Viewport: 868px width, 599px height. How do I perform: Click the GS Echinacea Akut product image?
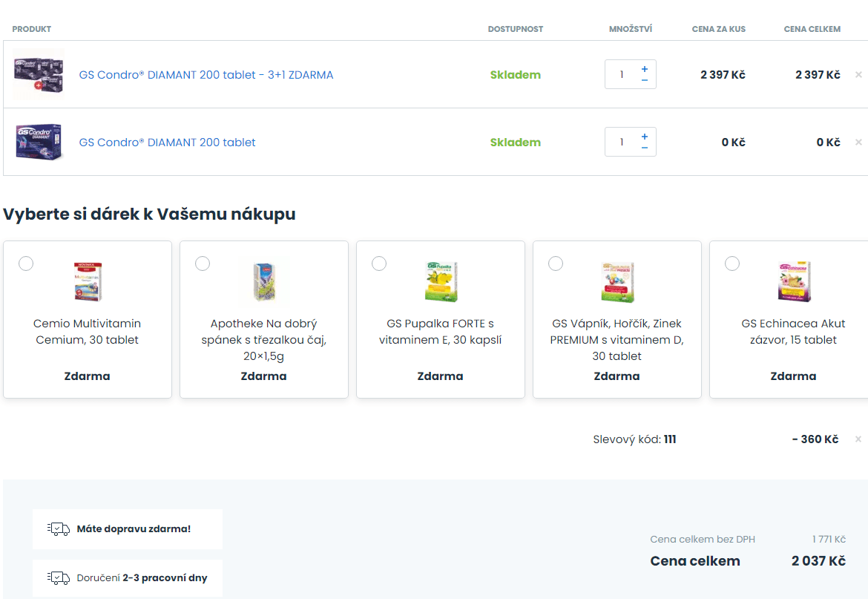coord(794,282)
